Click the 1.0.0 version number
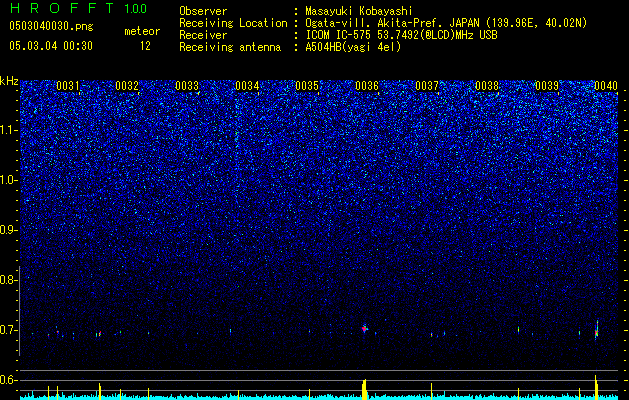 point(136,9)
